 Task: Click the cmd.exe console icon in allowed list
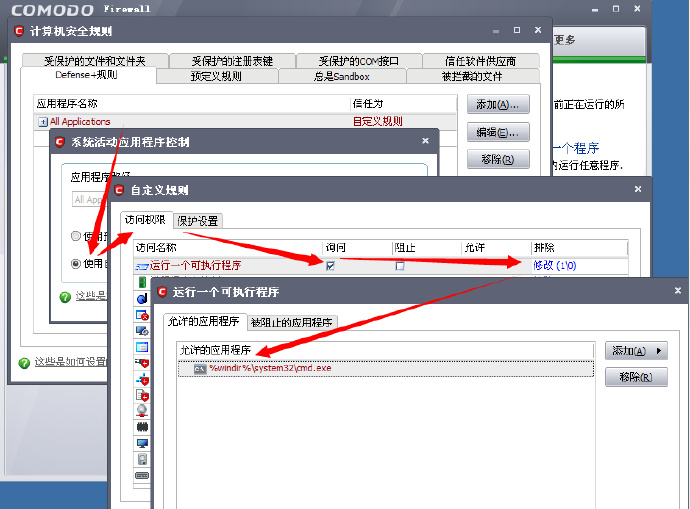pos(200,369)
